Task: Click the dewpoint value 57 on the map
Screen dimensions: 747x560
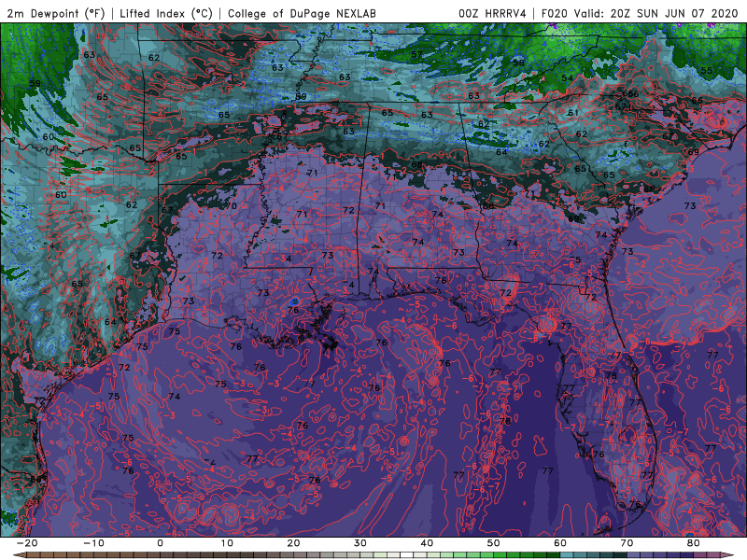Action: 416,54
